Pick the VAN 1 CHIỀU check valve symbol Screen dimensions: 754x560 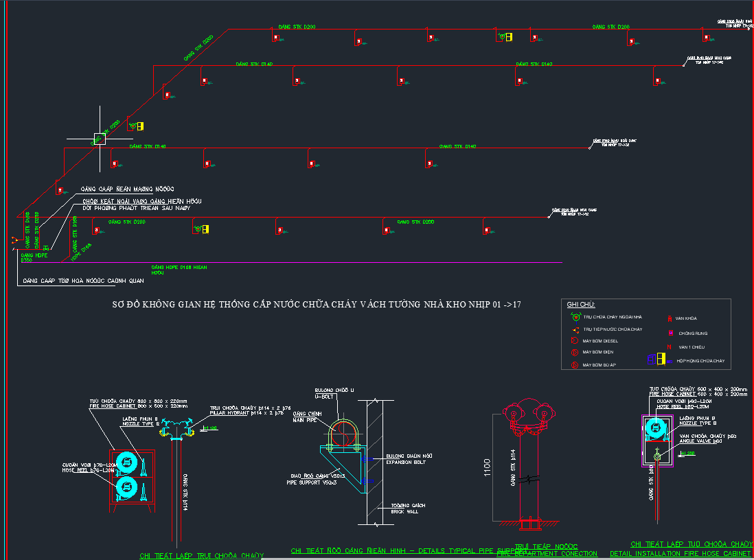click(x=669, y=347)
